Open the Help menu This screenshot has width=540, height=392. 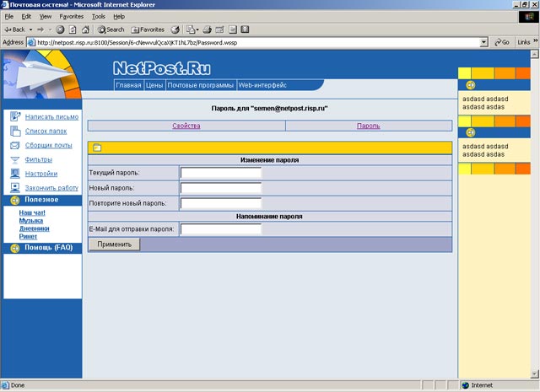119,17
